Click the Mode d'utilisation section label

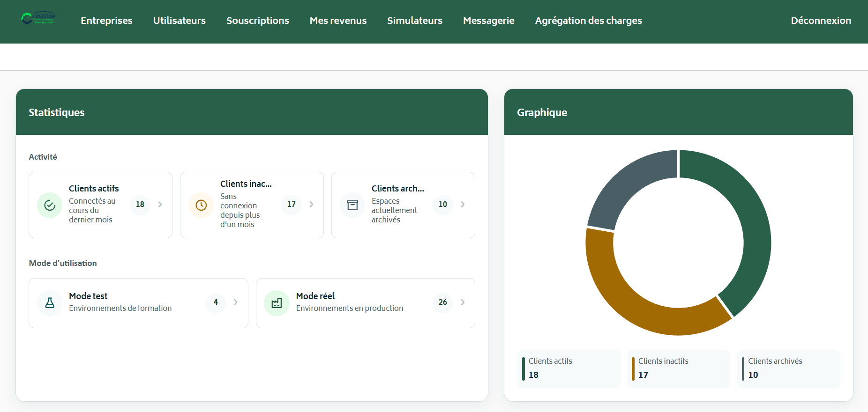(x=63, y=263)
